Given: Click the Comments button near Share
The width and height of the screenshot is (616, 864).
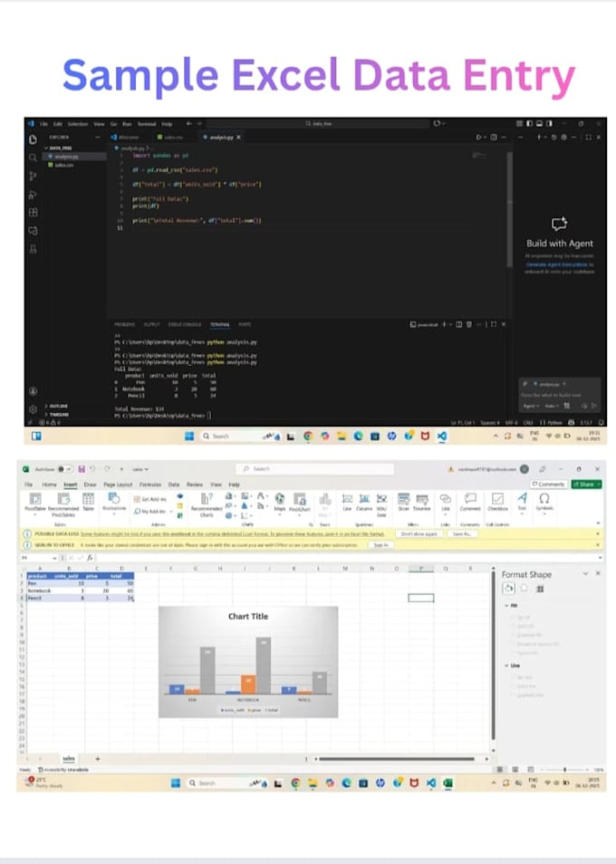Looking at the screenshot, I should [x=549, y=485].
